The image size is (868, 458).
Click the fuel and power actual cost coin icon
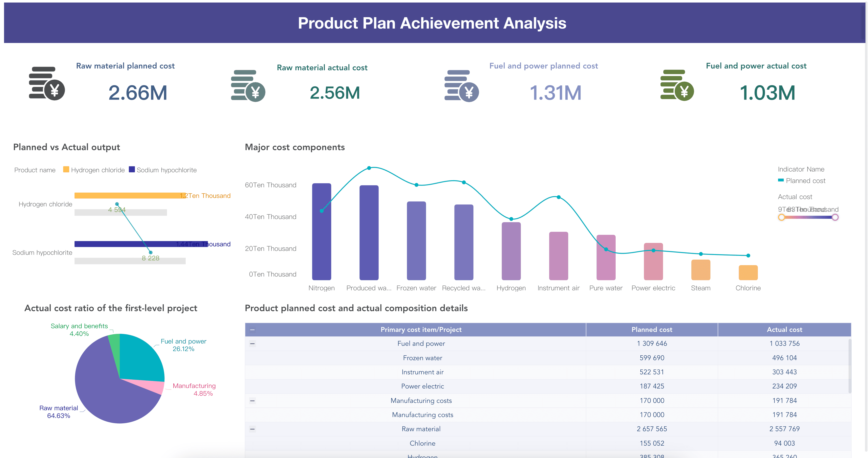click(x=677, y=85)
